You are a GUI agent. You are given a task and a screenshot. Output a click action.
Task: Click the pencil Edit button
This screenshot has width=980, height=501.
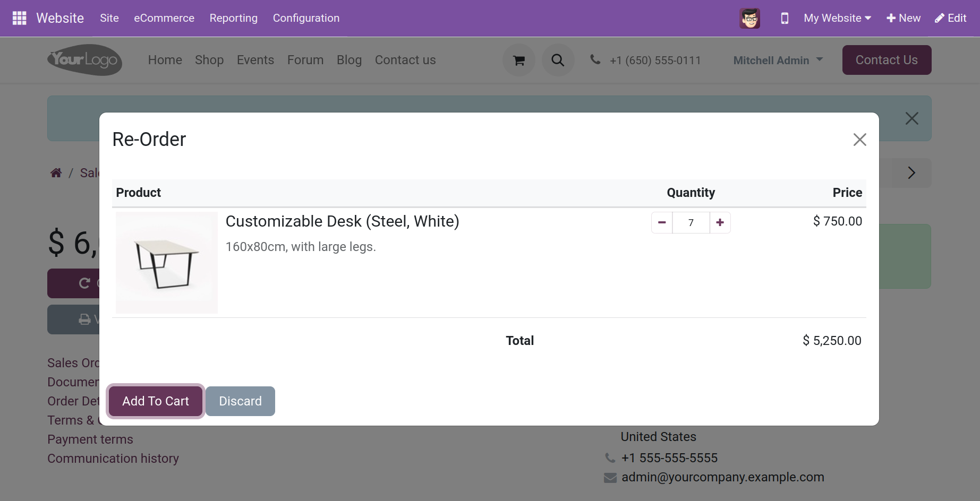coord(951,18)
